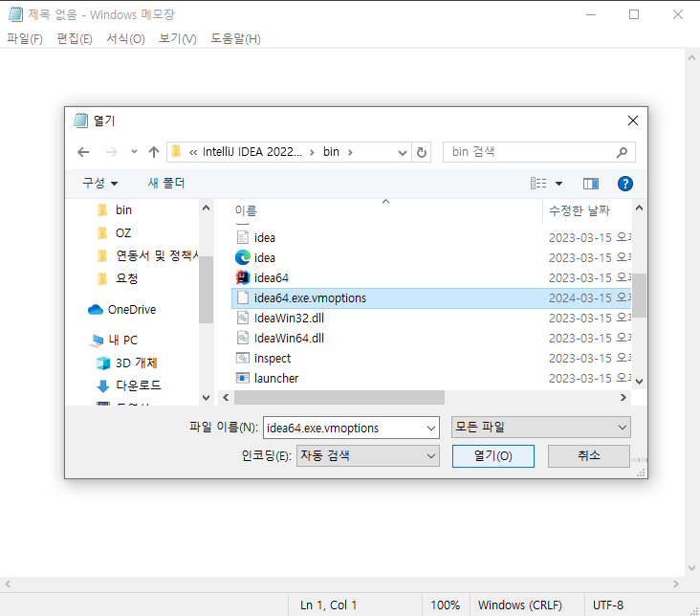Viewport: 700px width, 616px height.
Task: Select IdeaWin32.dll file
Action: click(x=289, y=319)
